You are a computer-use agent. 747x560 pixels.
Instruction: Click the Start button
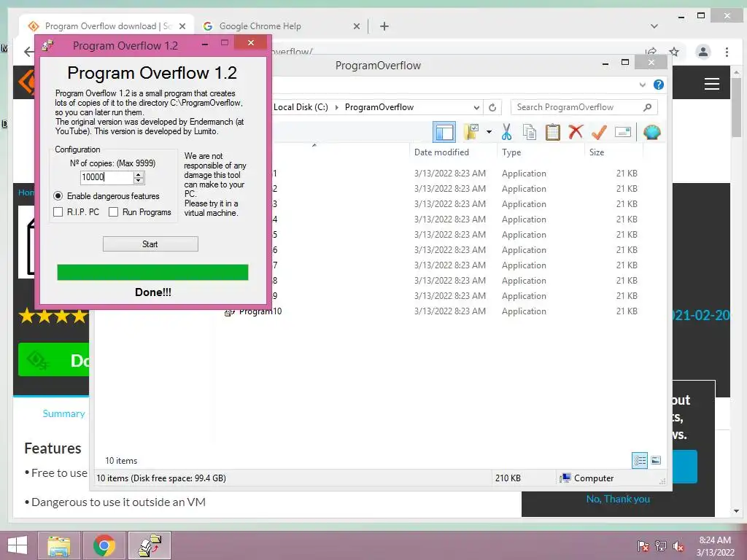150,244
